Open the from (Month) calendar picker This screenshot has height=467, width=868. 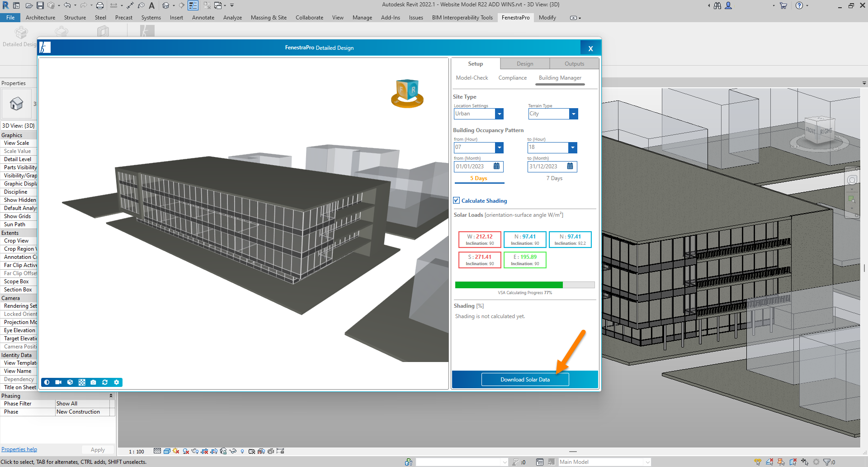click(x=496, y=166)
